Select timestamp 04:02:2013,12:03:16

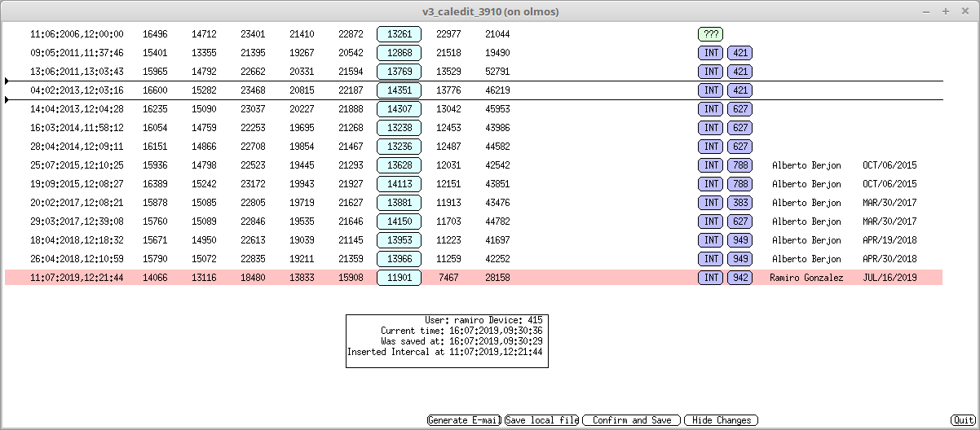tap(77, 90)
